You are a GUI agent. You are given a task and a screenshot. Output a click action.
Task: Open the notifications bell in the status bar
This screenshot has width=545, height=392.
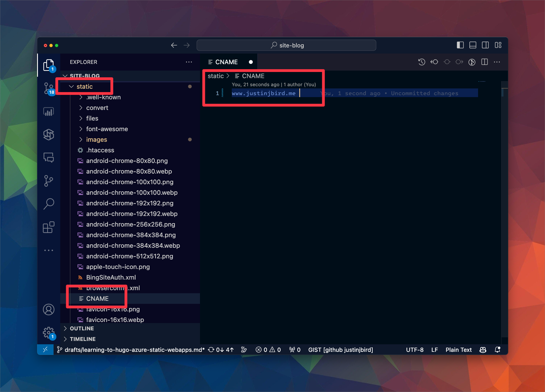pyautogui.click(x=498, y=350)
